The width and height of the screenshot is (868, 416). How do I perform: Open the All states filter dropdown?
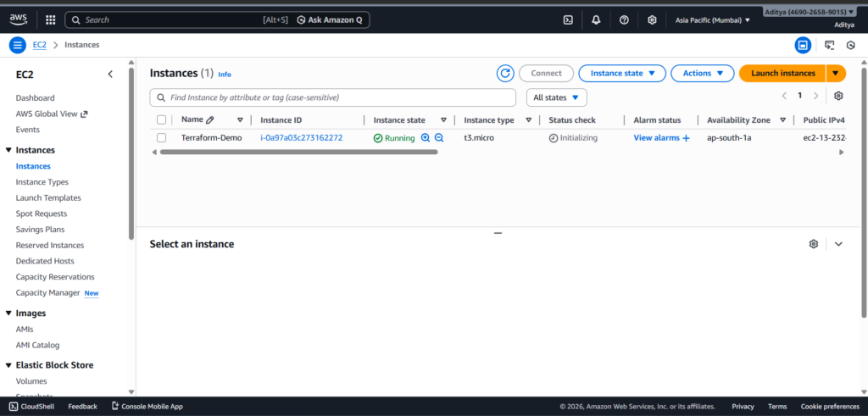point(556,97)
